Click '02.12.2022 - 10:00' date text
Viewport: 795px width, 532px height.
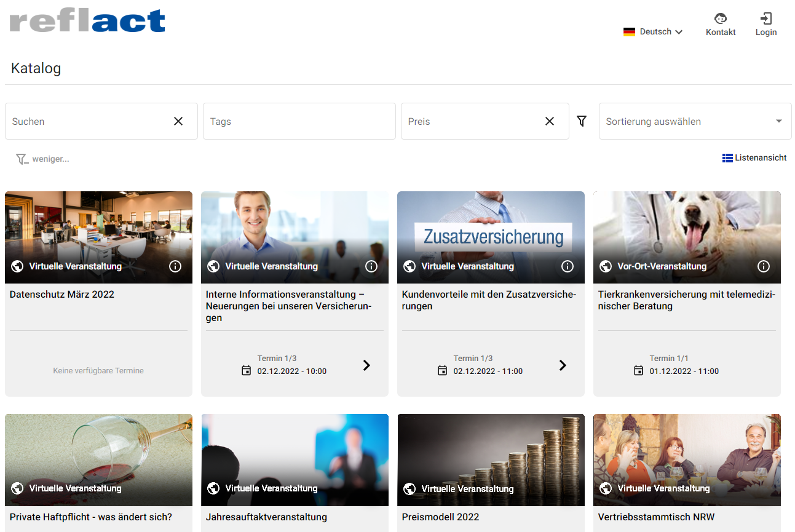(x=292, y=371)
